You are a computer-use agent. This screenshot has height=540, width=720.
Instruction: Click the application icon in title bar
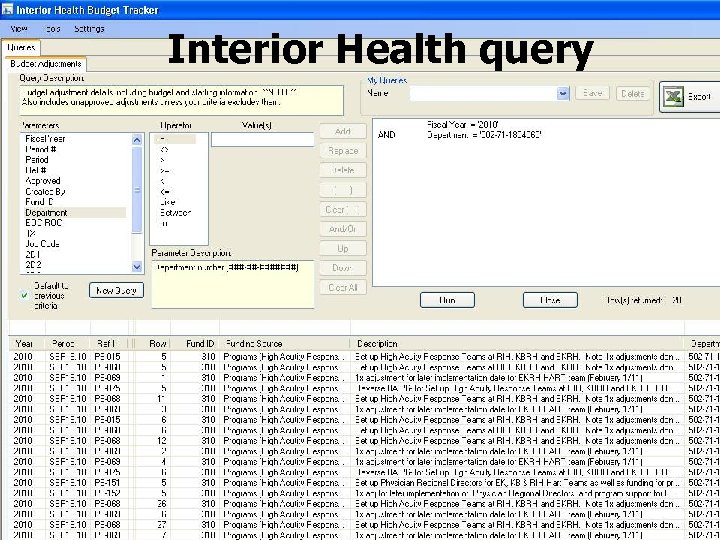[7, 9]
